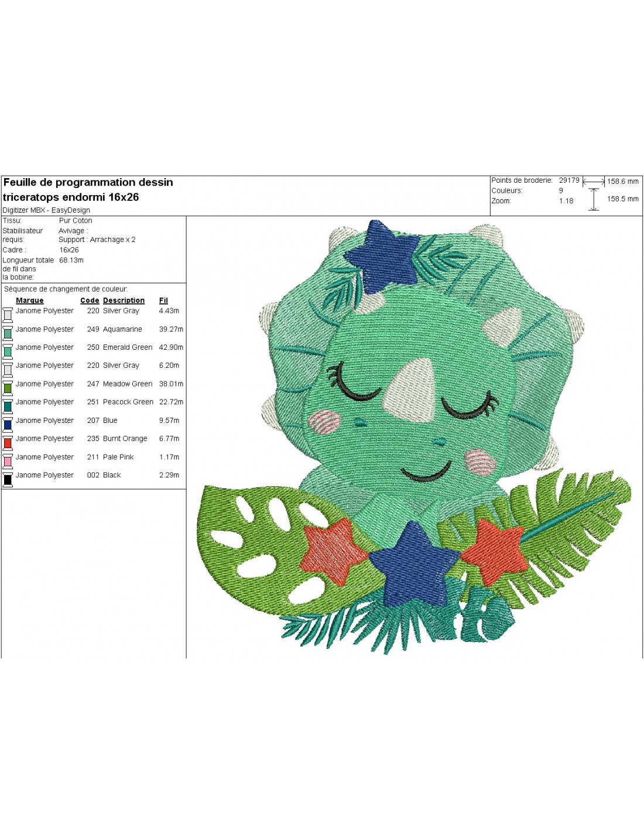The width and height of the screenshot is (644, 833).
Task: Select thread code 247
Action: (x=93, y=384)
